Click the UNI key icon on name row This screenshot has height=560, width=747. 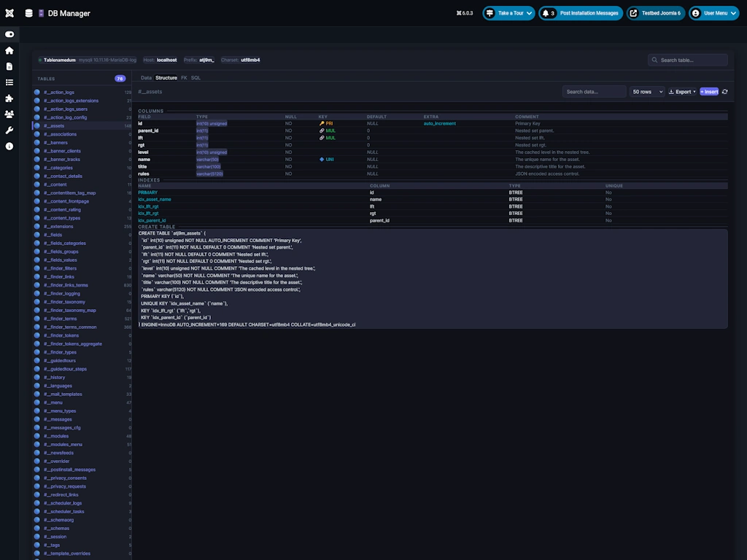[322, 160]
